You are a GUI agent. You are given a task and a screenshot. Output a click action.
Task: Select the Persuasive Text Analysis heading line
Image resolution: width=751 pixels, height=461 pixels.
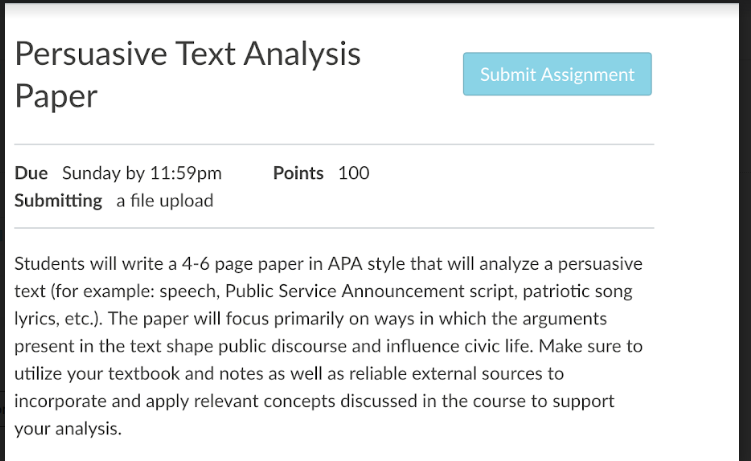pyautogui.click(x=188, y=54)
